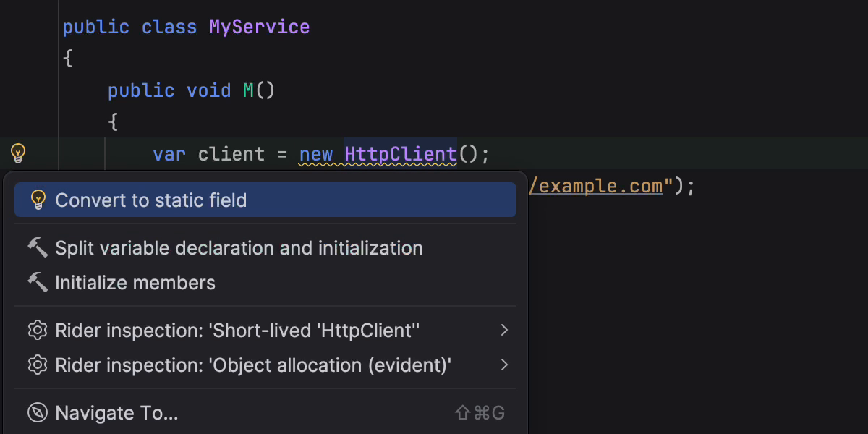Click the underlined new keyword
The height and width of the screenshot is (434, 868).
(x=316, y=154)
